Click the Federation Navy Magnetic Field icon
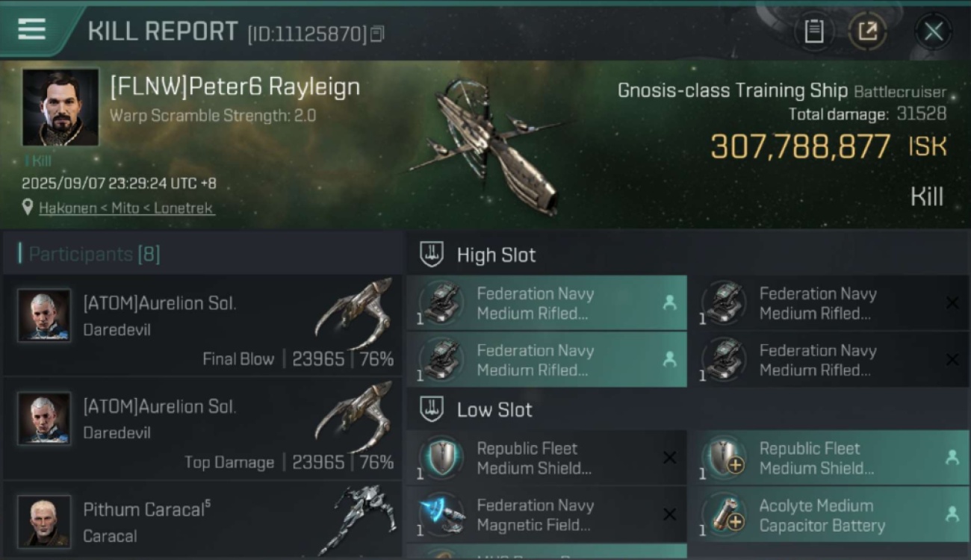This screenshot has height=560, width=971. point(441,514)
